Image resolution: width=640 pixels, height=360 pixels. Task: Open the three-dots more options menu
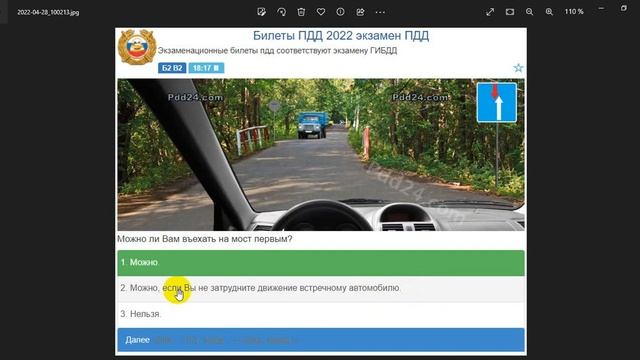click(x=380, y=12)
